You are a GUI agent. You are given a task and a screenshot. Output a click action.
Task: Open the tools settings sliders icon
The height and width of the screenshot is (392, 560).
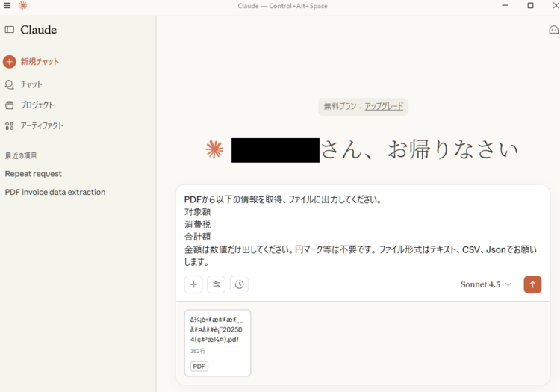[x=216, y=284]
